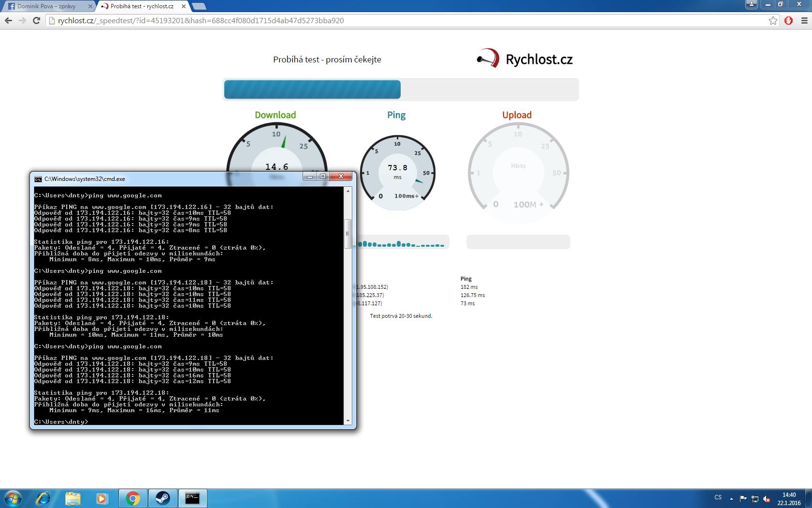Image resolution: width=812 pixels, height=508 pixels.
Task: Close the cmd.exe window
Action: (341, 177)
